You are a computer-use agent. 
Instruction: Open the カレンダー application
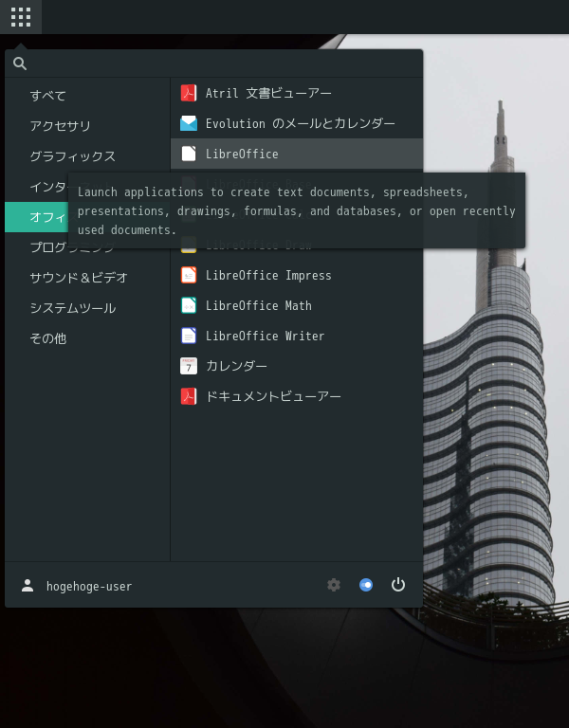[x=296, y=366]
